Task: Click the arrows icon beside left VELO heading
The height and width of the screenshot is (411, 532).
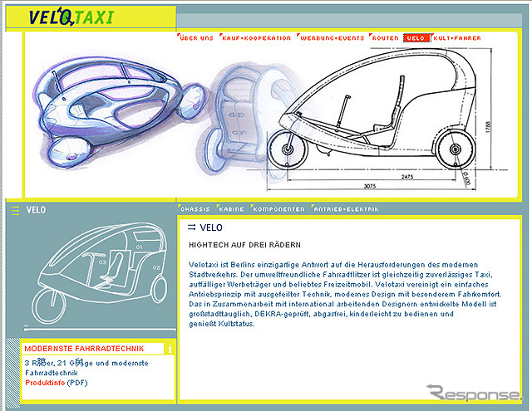Action: click(x=15, y=210)
